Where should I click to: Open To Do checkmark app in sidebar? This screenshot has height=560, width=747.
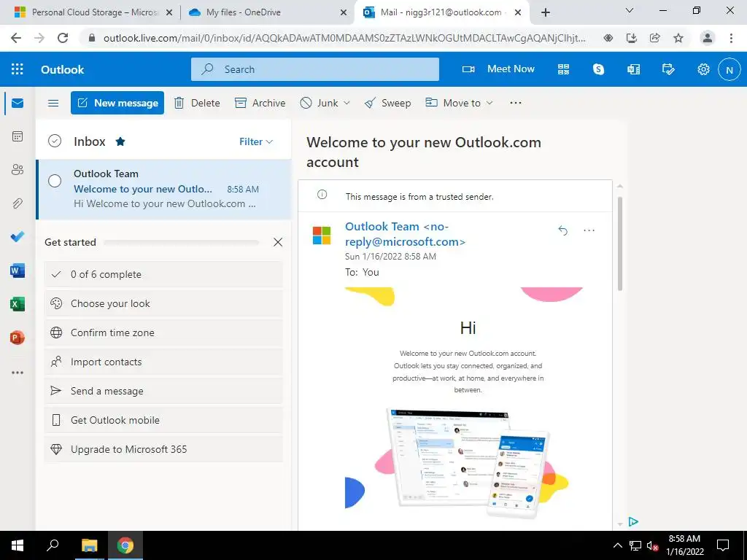pyautogui.click(x=18, y=237)
